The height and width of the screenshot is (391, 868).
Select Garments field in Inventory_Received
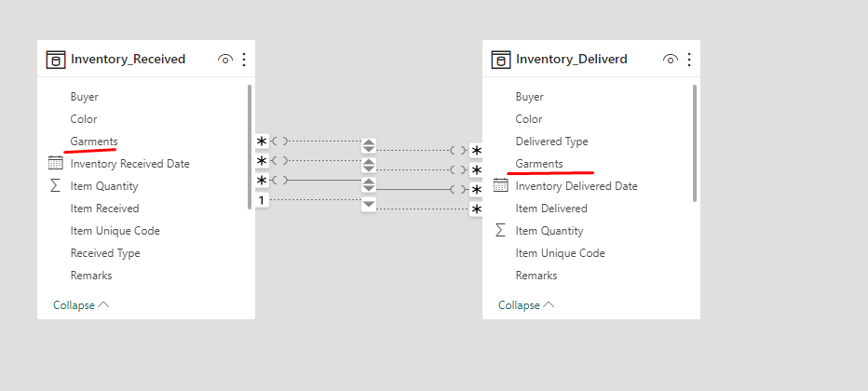click(x=94, y=142)
